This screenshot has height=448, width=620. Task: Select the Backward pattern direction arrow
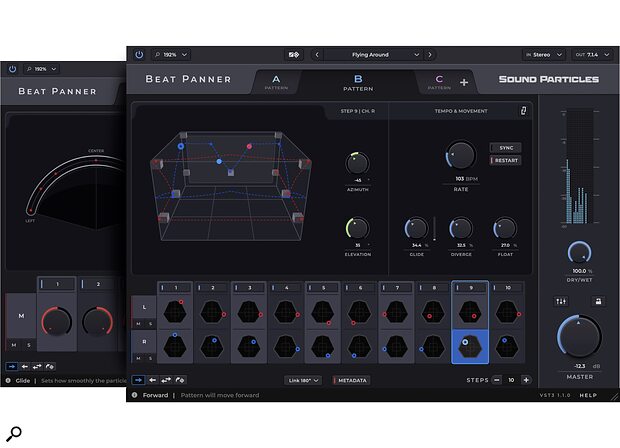pos(152,380)
